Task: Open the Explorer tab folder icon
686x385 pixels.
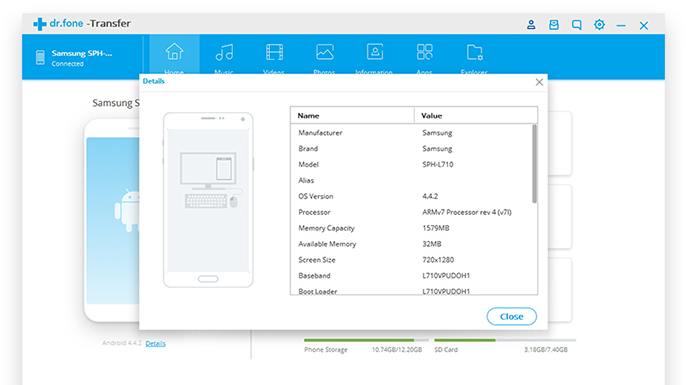Action: 475,52
